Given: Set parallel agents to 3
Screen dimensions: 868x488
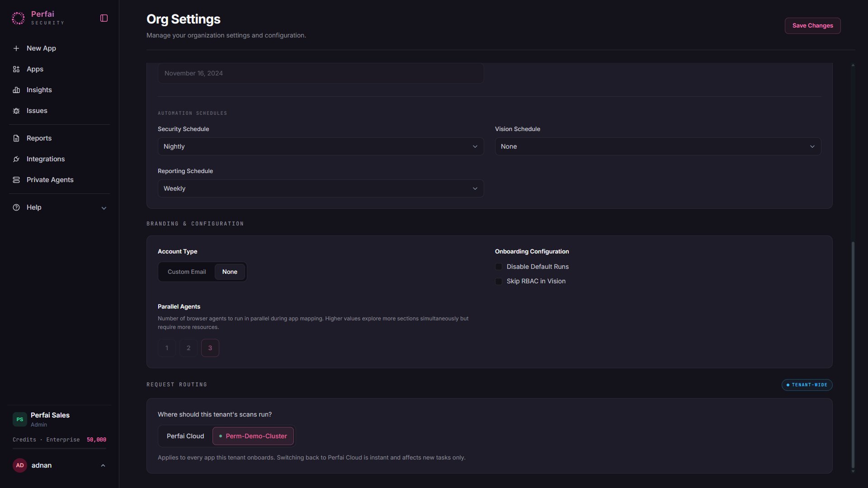Looking at the screenshot, I should tap(210, 348).
